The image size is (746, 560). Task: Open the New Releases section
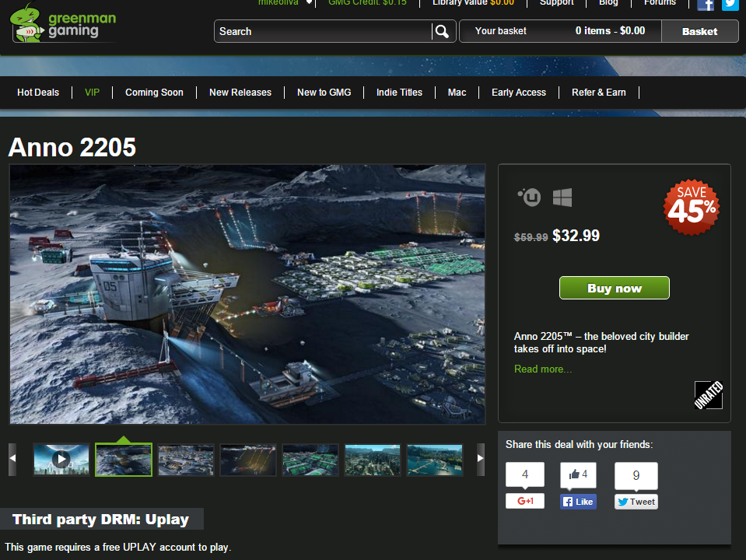click(240, 93)
